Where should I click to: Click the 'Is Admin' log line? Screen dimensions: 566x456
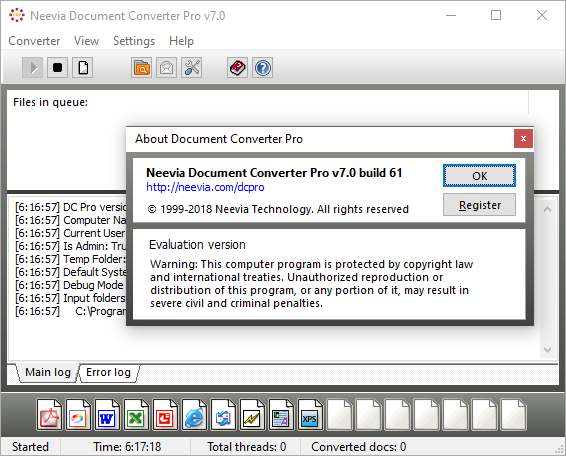click(70, 246)
